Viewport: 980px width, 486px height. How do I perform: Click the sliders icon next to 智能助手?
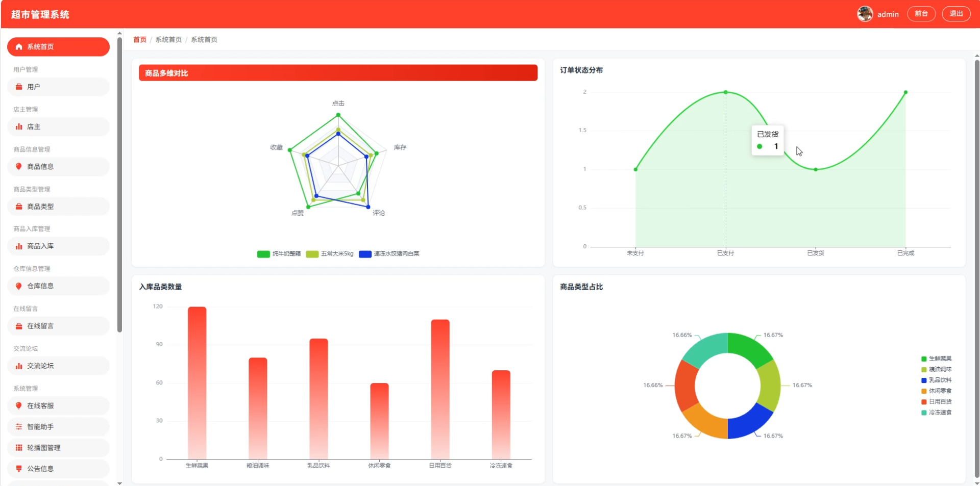pos(19,427)
